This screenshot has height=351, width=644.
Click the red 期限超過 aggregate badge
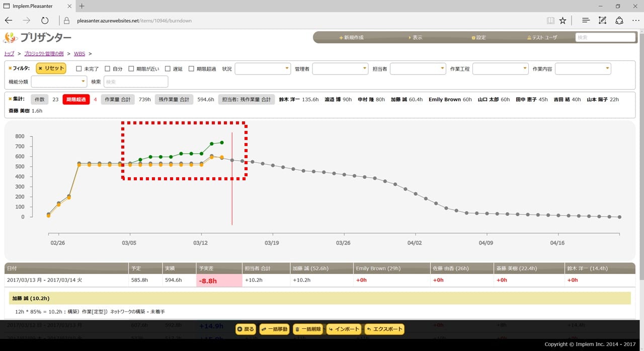click(75, 100)
